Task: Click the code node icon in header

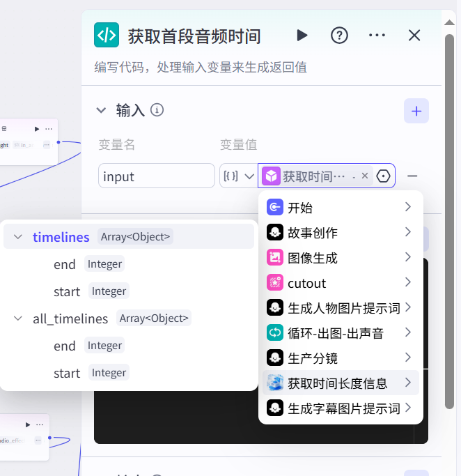Action: click(107, 35)
